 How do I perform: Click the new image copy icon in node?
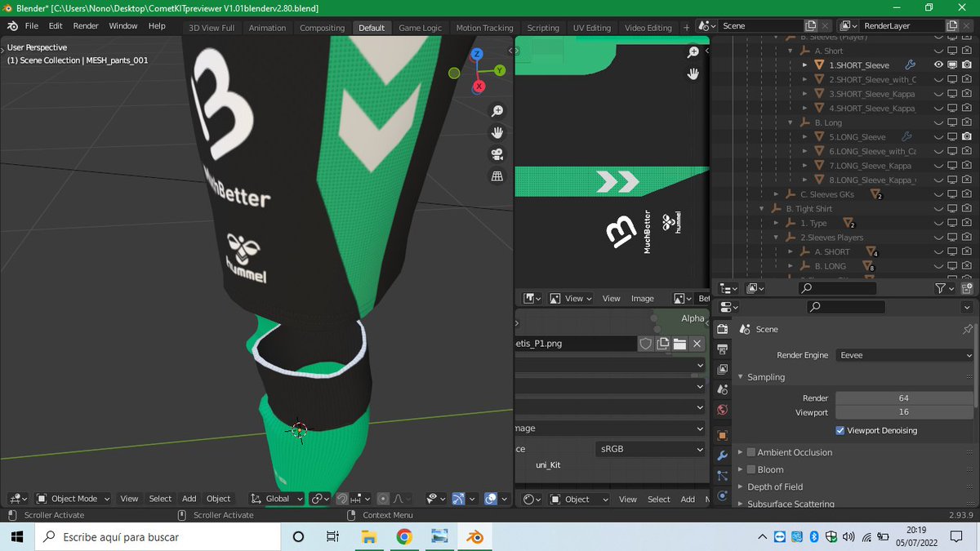coord(663,344)
